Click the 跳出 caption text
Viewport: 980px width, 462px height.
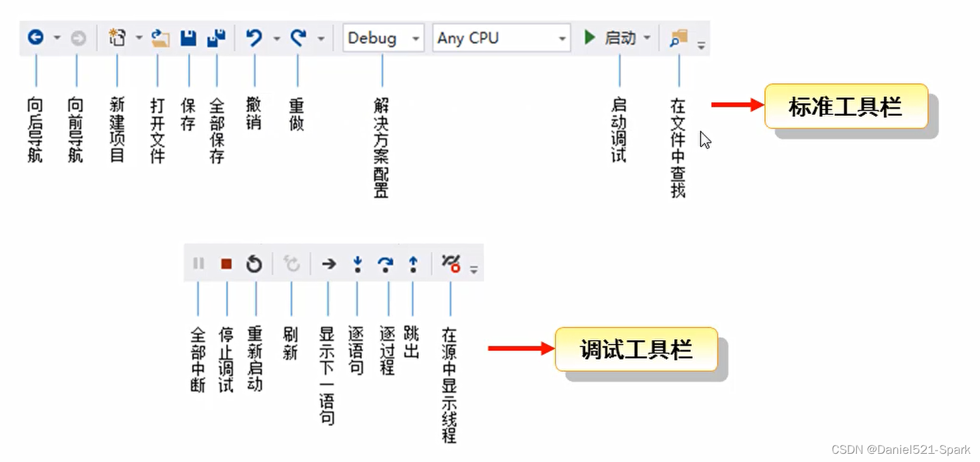[x=411, y=343]
